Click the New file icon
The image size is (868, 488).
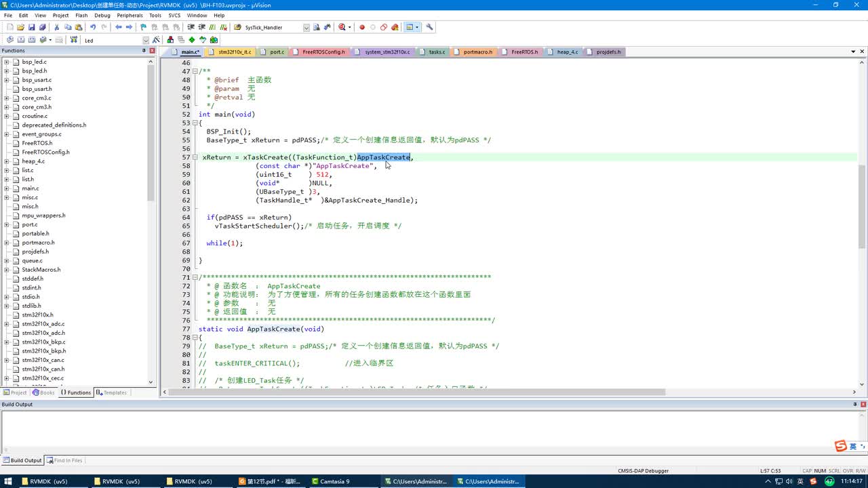point(9,27)
